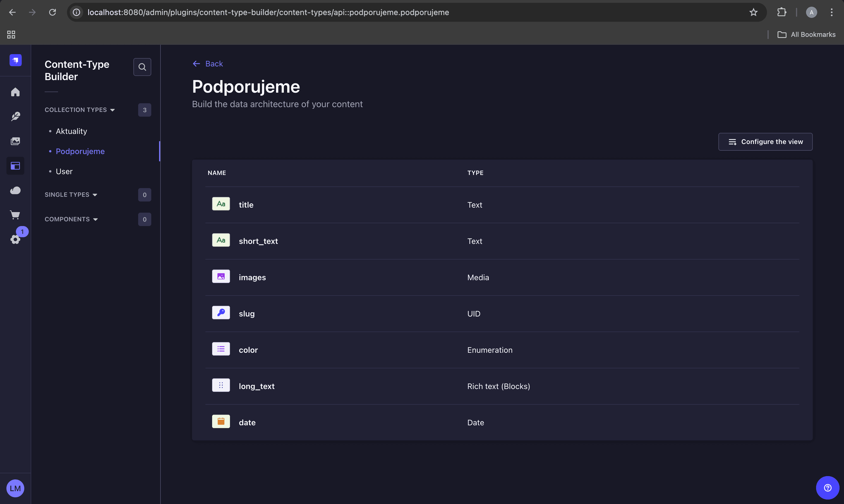Select the Content-Type Builder layout icon
This screenshot has height=504, width=844.
coord(15,166)
